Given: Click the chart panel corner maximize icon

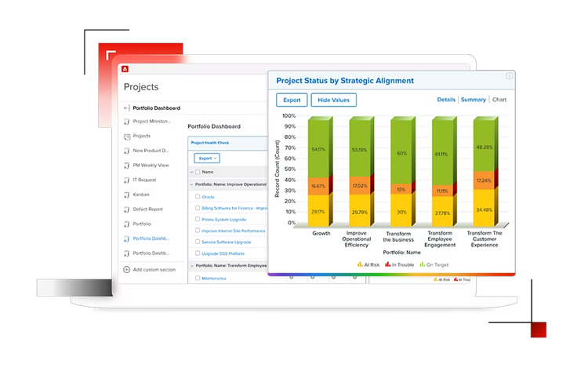Looking at the screenshot, I should point(510,76).
